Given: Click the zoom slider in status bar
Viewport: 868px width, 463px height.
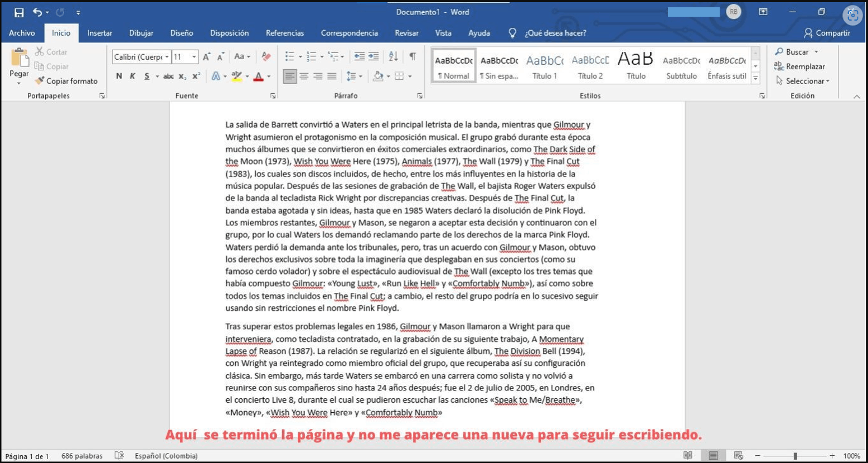Looking at the screenshot, I should pos(796,456).
